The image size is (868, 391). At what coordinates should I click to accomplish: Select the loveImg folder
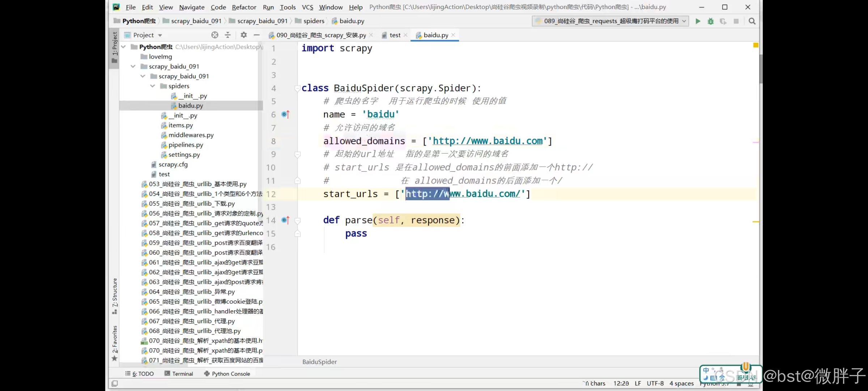(x=156, y=56)
